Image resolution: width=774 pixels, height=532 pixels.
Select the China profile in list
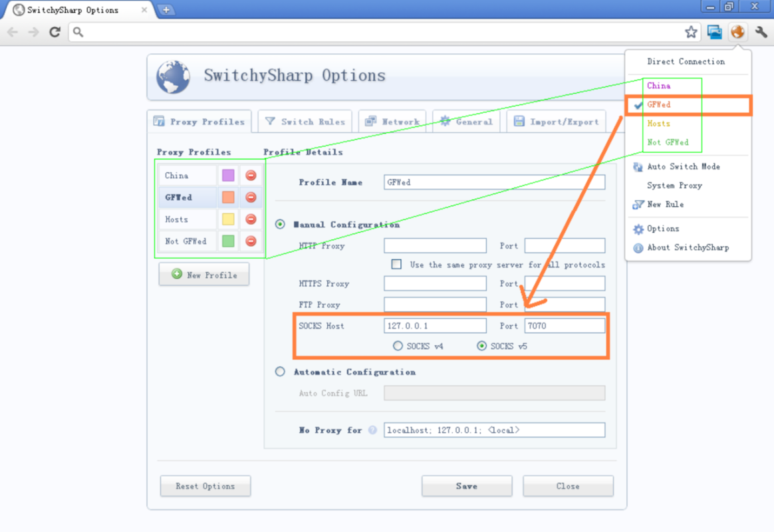pos(187,175)
